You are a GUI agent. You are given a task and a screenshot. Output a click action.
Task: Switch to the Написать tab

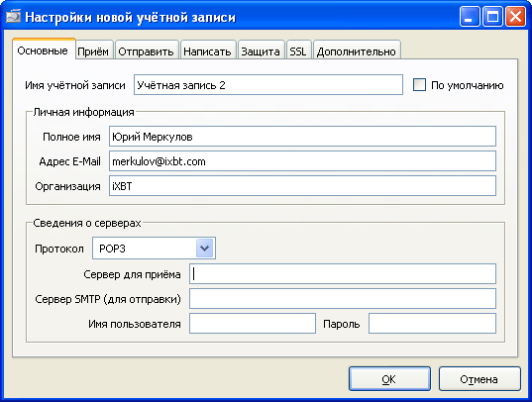pos(208,50)
